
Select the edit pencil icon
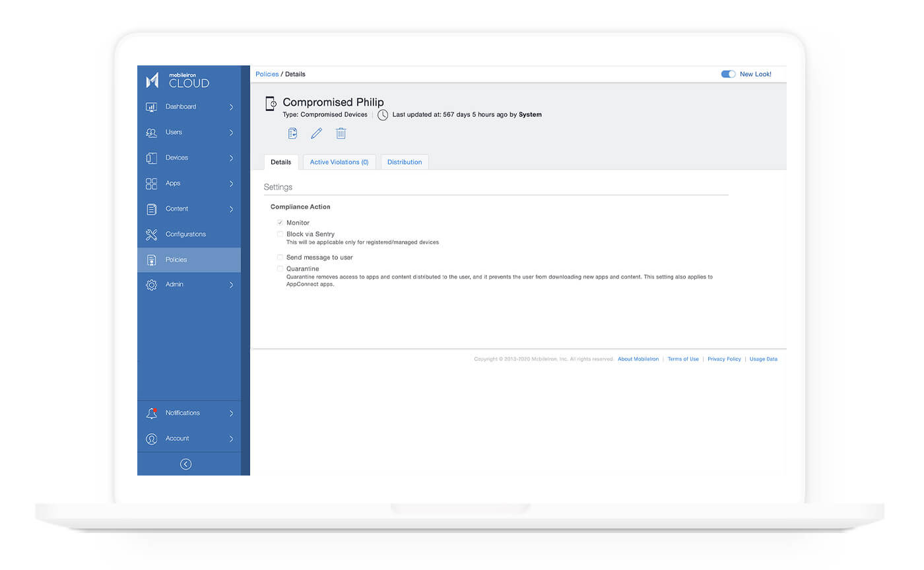(x=316, y=133)
